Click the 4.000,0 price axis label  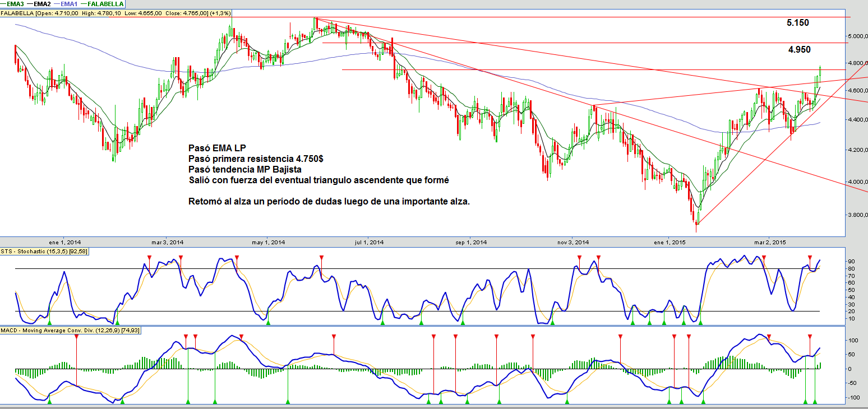[858, 182]
